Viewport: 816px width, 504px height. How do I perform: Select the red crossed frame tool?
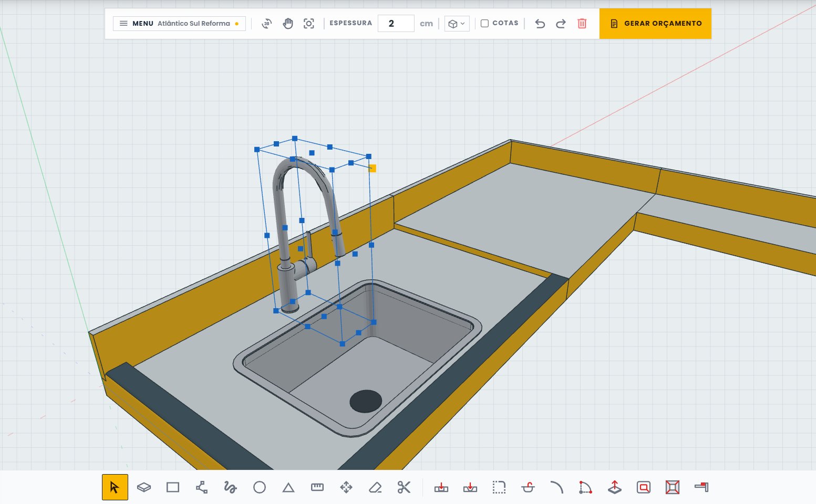coord(673,487)
